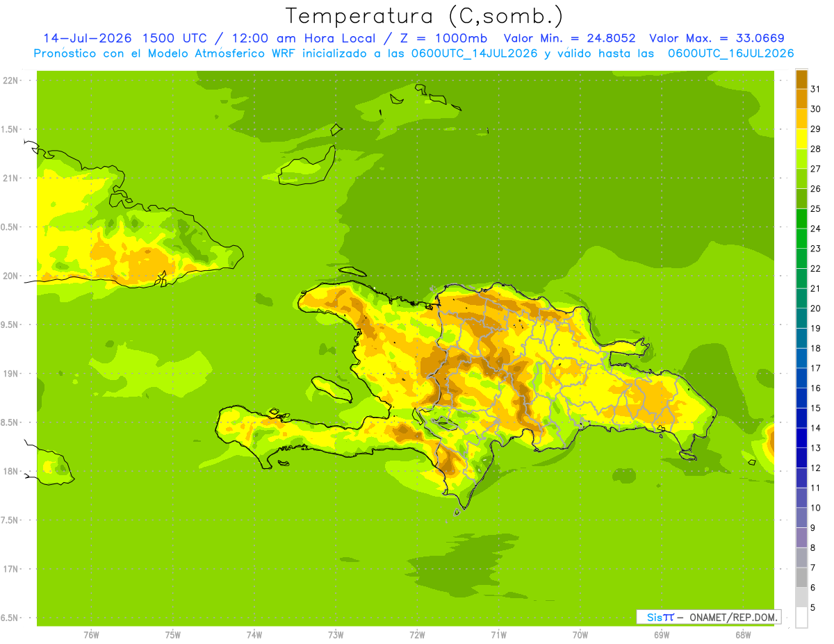Click the gray legend swatch between 7 and 8

click(x=801, y=557)
